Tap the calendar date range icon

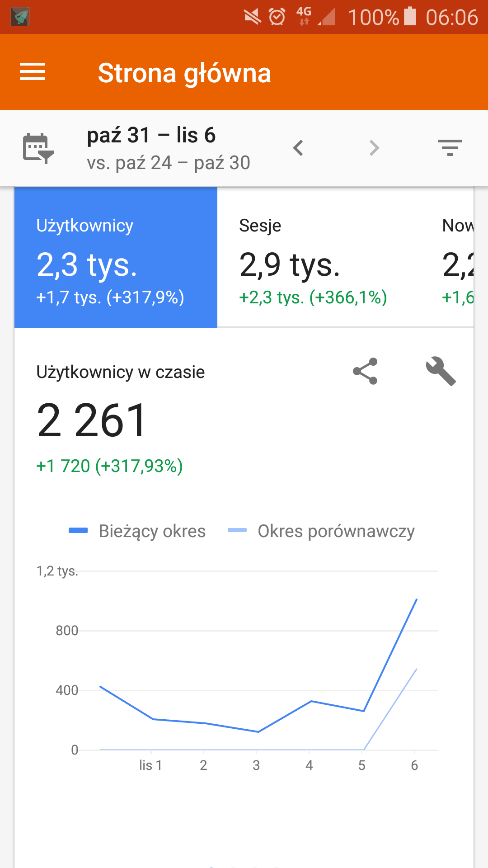(38, 148)
